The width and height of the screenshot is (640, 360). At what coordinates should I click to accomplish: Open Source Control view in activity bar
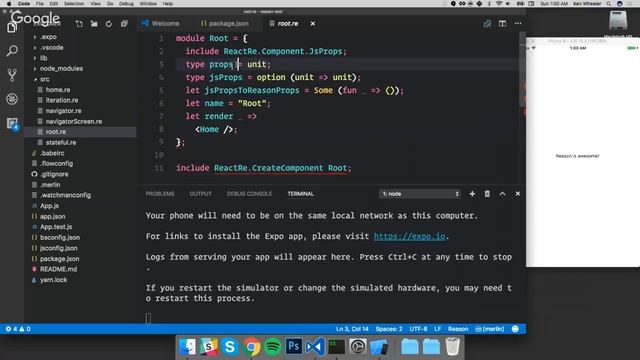(x=12, y=75)
